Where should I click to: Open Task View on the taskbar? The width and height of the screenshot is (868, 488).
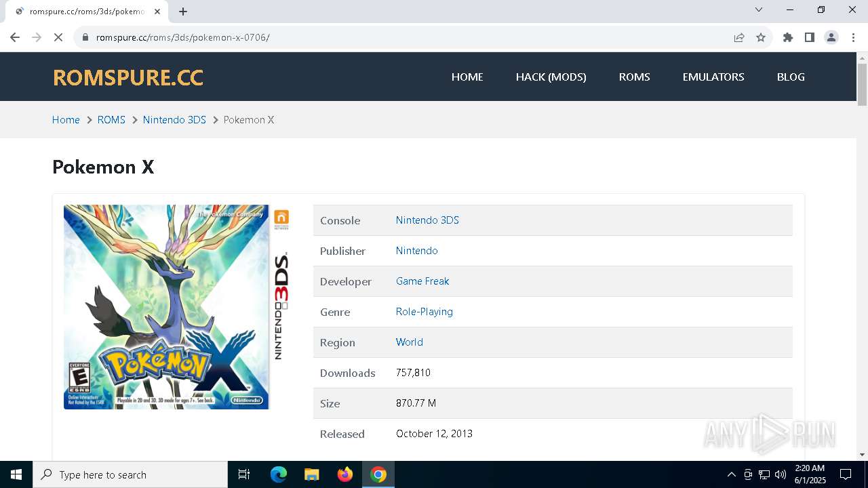click(x=244, y=474)
